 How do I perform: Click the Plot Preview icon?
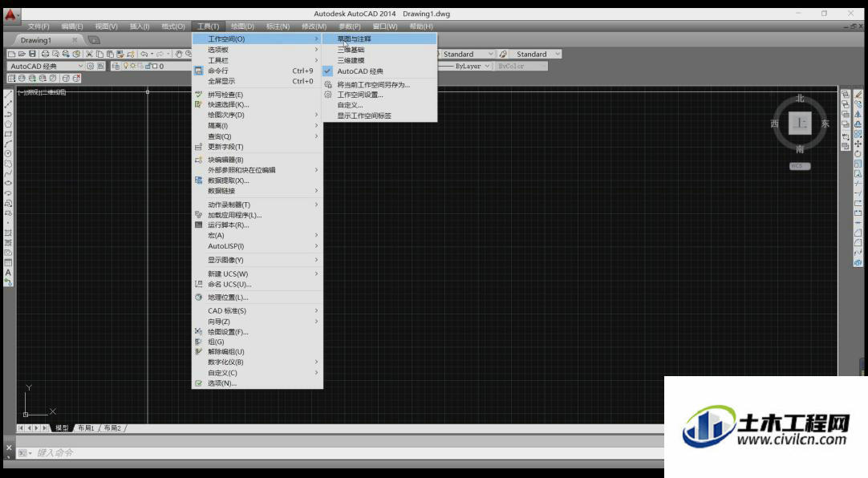pyautogui.click(x=55, y=55)
